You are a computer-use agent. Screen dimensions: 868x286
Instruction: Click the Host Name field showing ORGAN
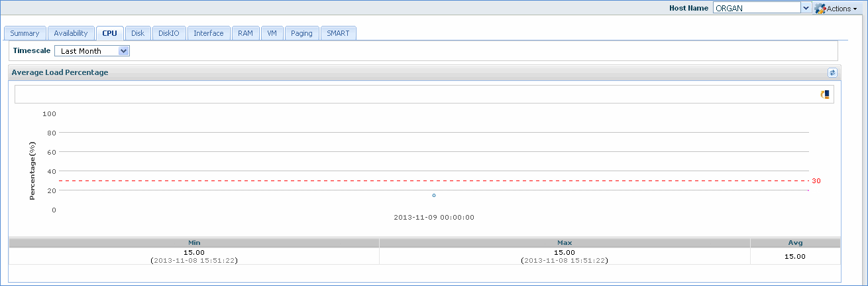[x=757, y=8]
